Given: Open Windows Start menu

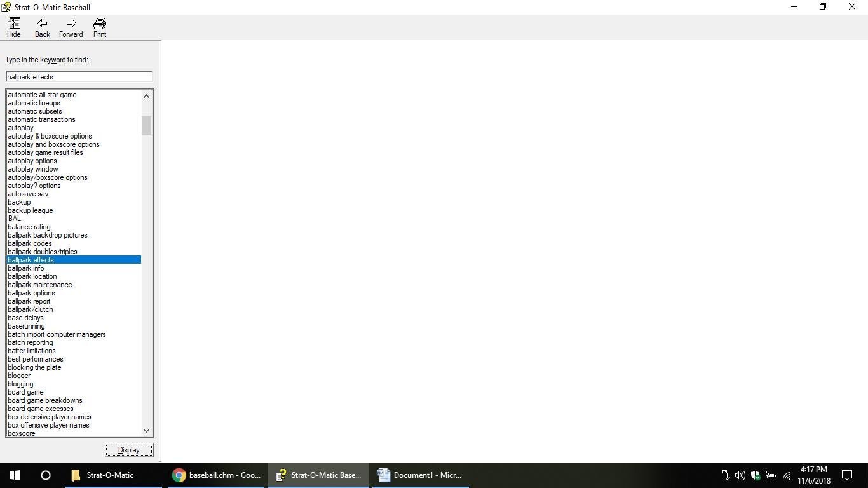Looking at the screenshot, I should point(15,475).
